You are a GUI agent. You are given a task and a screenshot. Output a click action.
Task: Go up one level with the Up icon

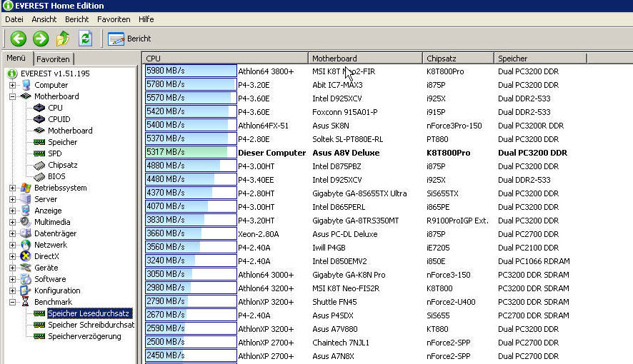pos(63,39)
